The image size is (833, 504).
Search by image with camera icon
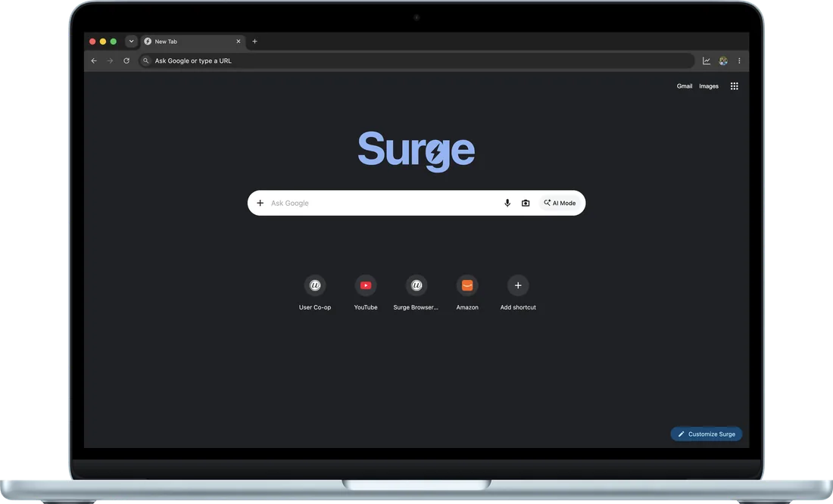[x=526, y=203]
